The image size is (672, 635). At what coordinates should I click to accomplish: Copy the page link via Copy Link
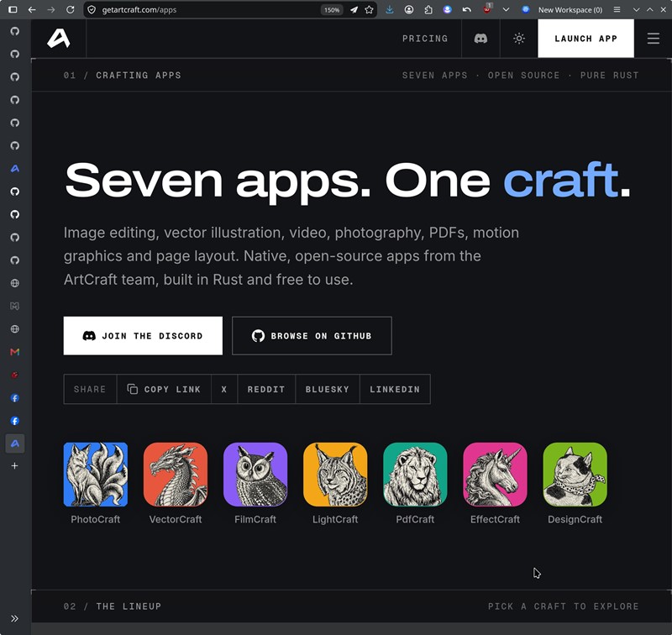(164, 389)
